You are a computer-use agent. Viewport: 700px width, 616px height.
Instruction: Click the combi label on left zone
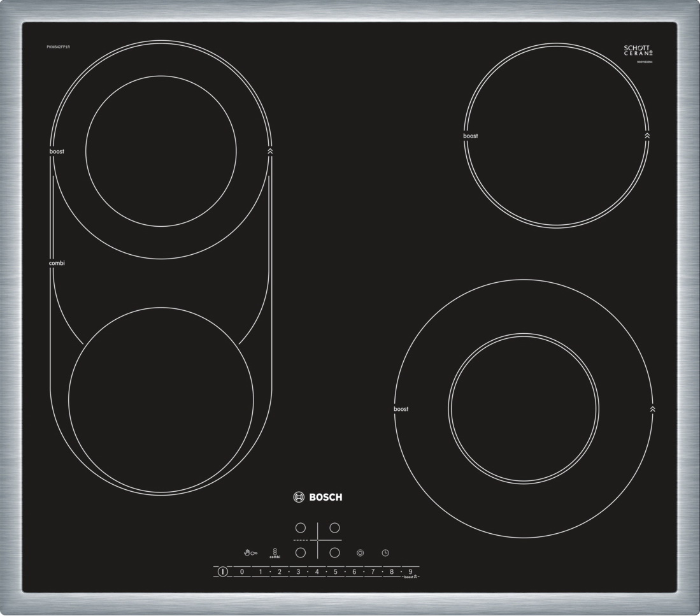tap(57, 263)
